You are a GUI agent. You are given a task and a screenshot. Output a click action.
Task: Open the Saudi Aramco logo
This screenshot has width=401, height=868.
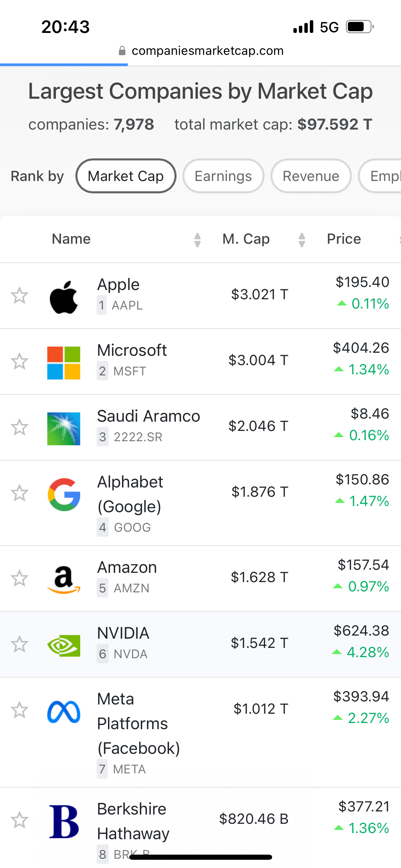pyautogui.click(x=64, y=429)
